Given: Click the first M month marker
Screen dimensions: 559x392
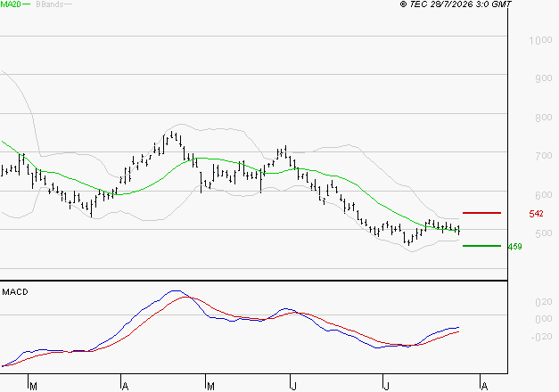Looking at the screenshot, I should pos(33,387).
